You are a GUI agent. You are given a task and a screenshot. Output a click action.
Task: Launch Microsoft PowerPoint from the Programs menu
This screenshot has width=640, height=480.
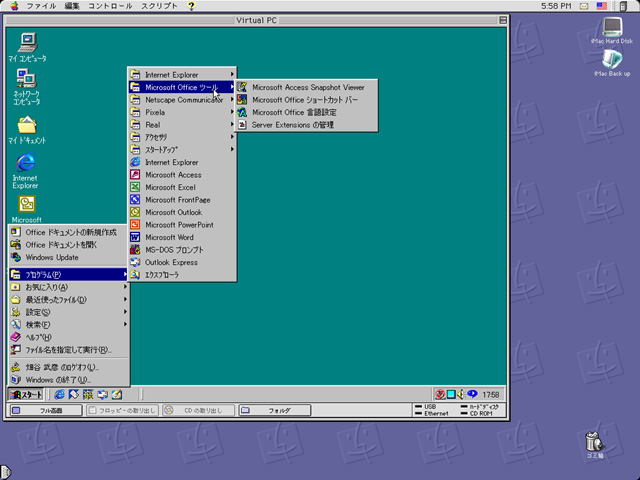click(x=182, y=225)
